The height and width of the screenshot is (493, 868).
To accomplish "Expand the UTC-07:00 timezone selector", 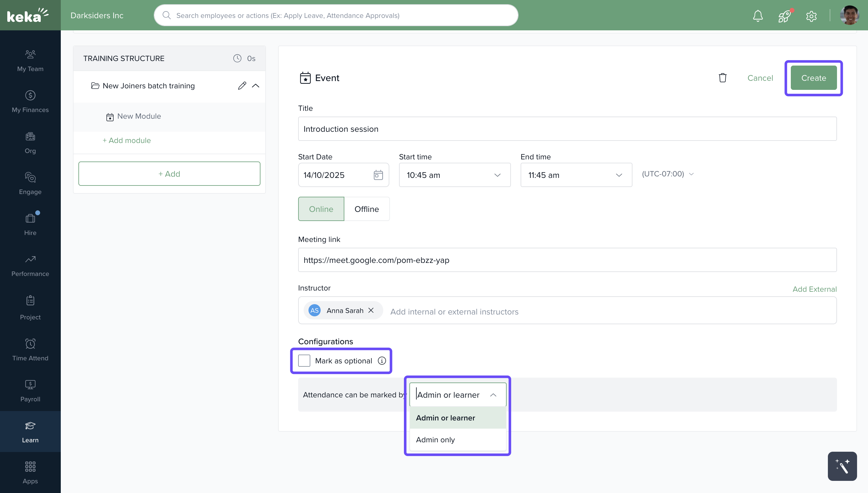I will 667,174.
